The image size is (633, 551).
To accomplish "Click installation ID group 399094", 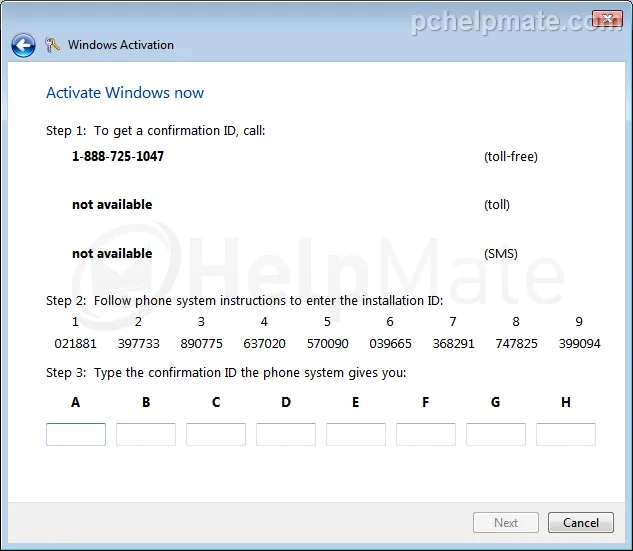I will pos(579,344).
